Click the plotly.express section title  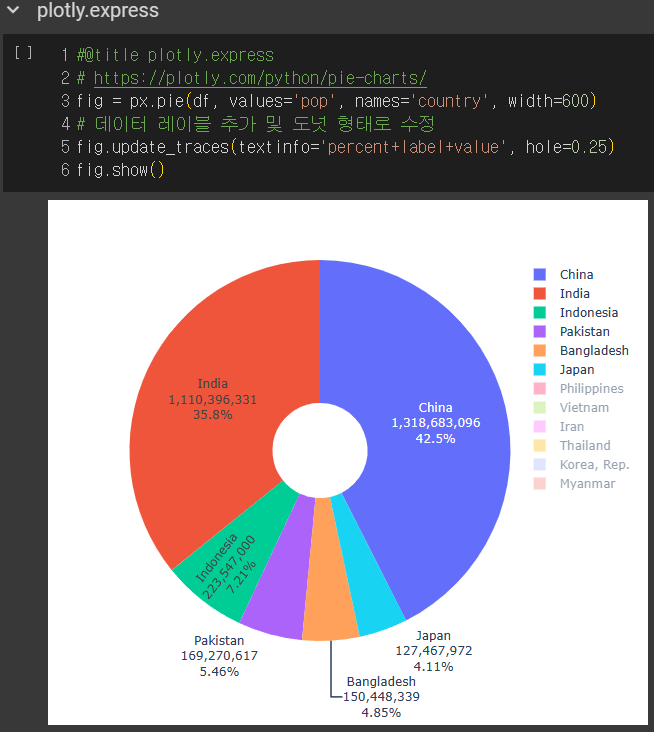[98, 10]
